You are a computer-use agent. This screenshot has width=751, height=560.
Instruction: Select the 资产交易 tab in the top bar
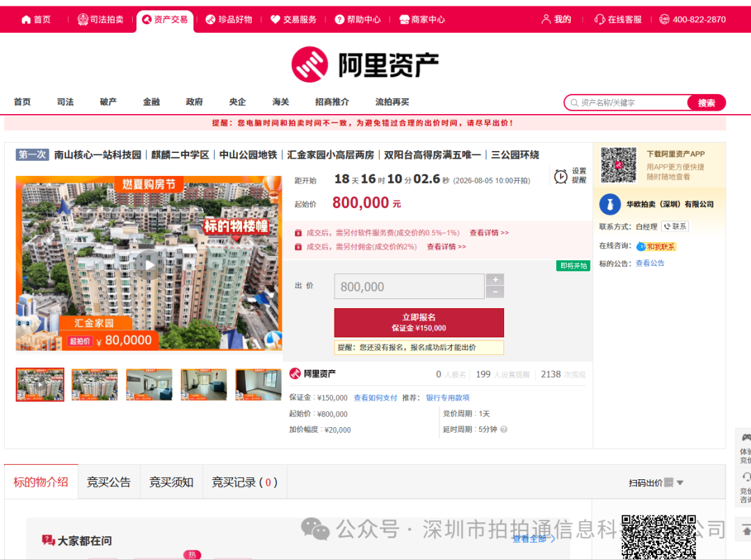tap(165, 19)
